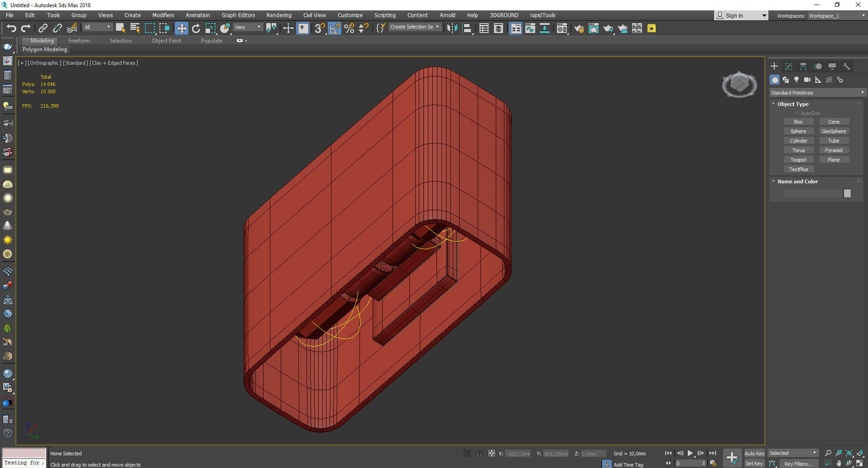Open the Schematic View icon
The image size is (868, 468).
[x=545, y=29]
